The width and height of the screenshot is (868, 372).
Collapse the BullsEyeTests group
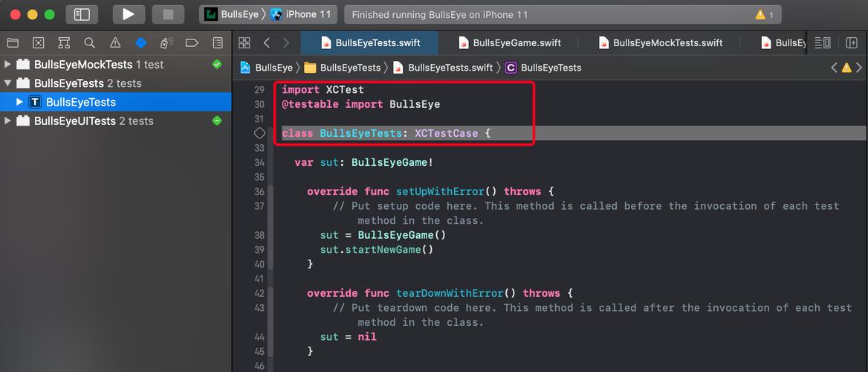pos(7,83)
